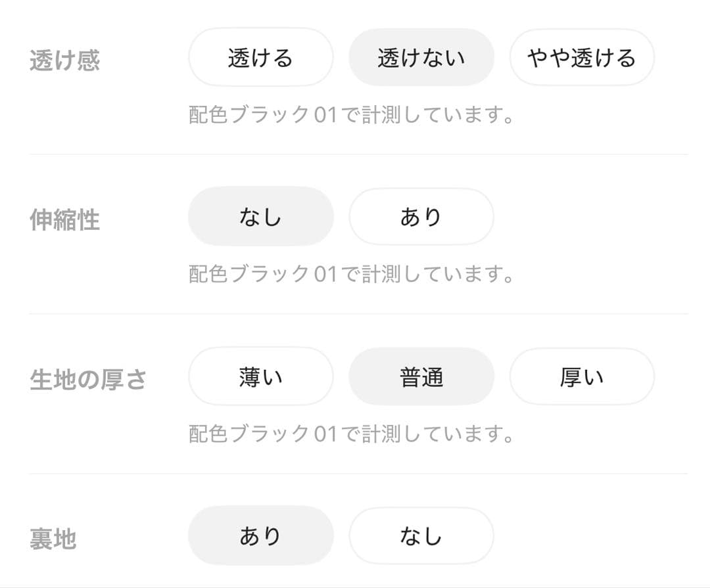The height and width of the screenshot is (588, 710).
Task: Click the highlighted 普通 pill button
Action: click(421, 376)
